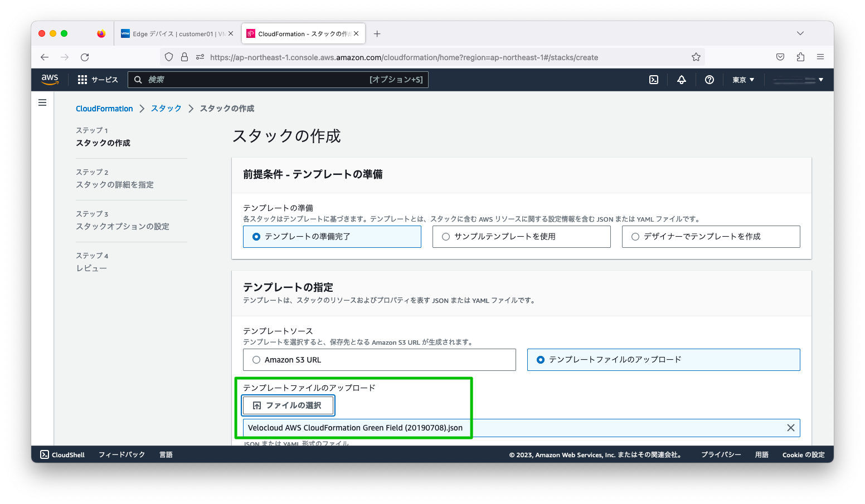The width and height of the screenshot is (865, 504).
Task: Go to Stacks breadcrumb link
Action: click(166, 108)
